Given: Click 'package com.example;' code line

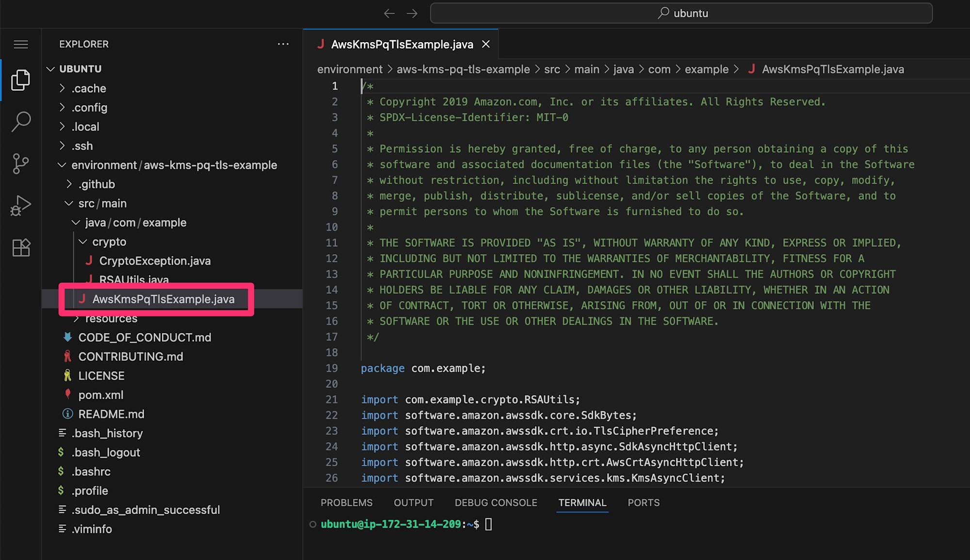Looking at the screenshot, I should tap(423, 368).
